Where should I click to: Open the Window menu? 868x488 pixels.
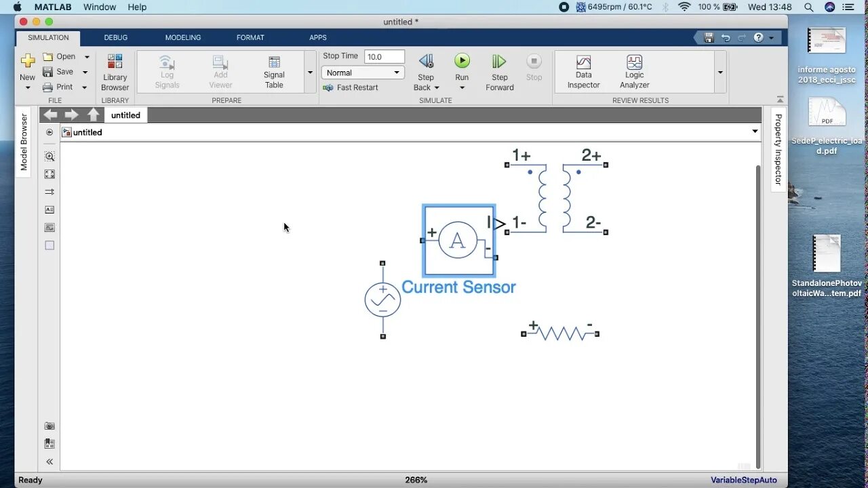100,7
